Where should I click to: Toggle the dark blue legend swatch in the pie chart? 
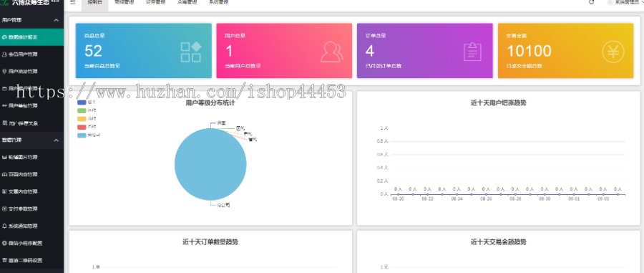(82, 102)
